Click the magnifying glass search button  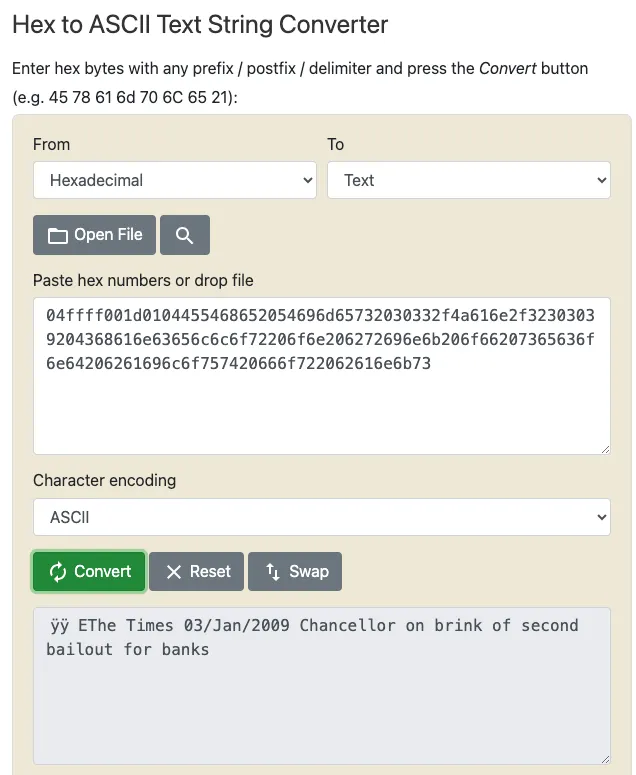pos(184,235)
